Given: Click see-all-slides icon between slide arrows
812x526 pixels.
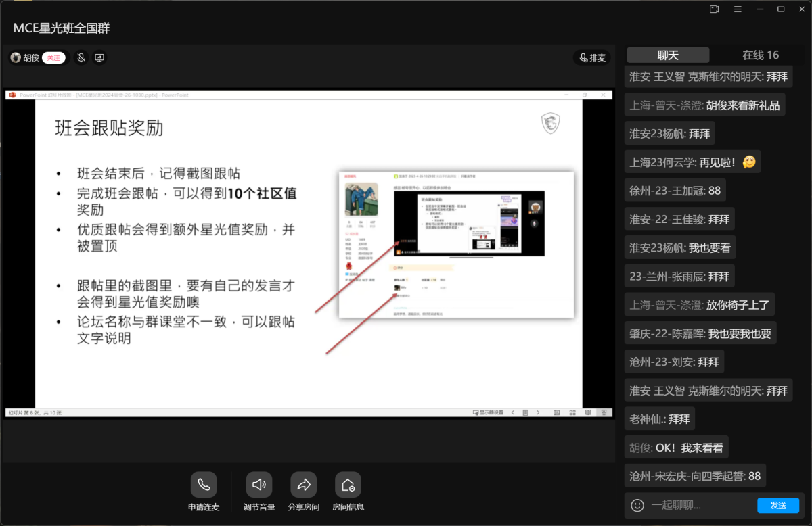Looking at the screenshot, I should pos(525,412).
